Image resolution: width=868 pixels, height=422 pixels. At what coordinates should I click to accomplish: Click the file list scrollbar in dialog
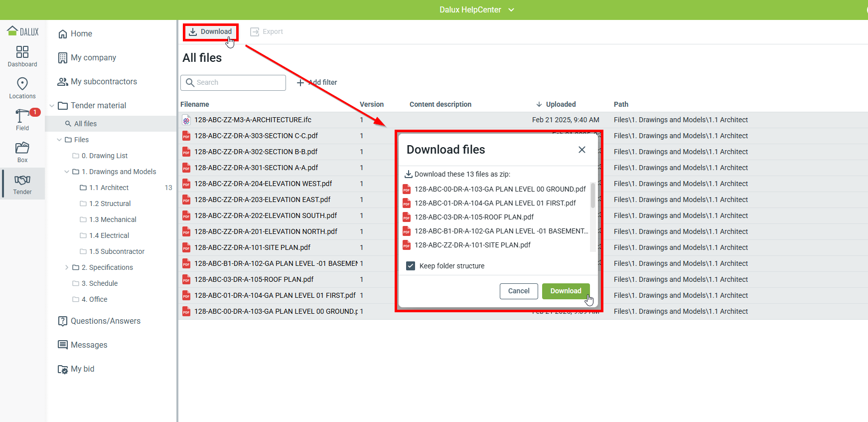tap(592, 196)
